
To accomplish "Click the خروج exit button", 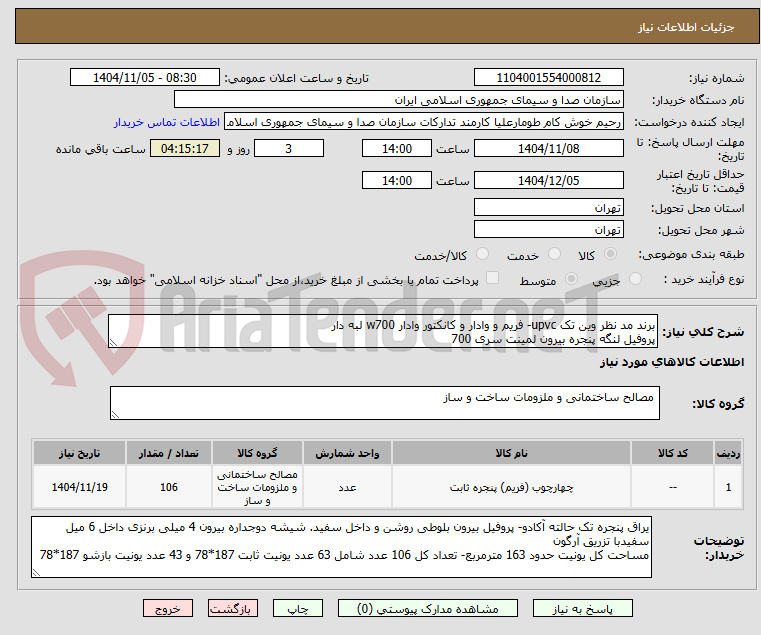I will pyautogui.click(x=168, y=608).
